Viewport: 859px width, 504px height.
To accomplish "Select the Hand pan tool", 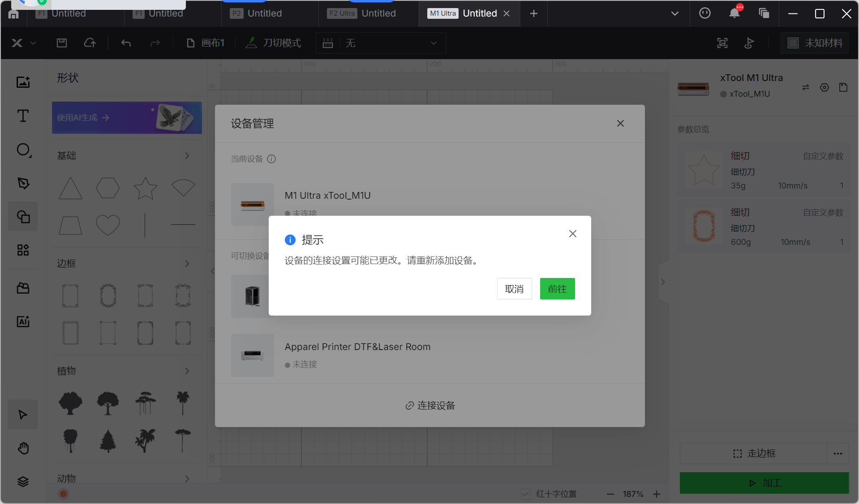I will (x=23, y=448).
